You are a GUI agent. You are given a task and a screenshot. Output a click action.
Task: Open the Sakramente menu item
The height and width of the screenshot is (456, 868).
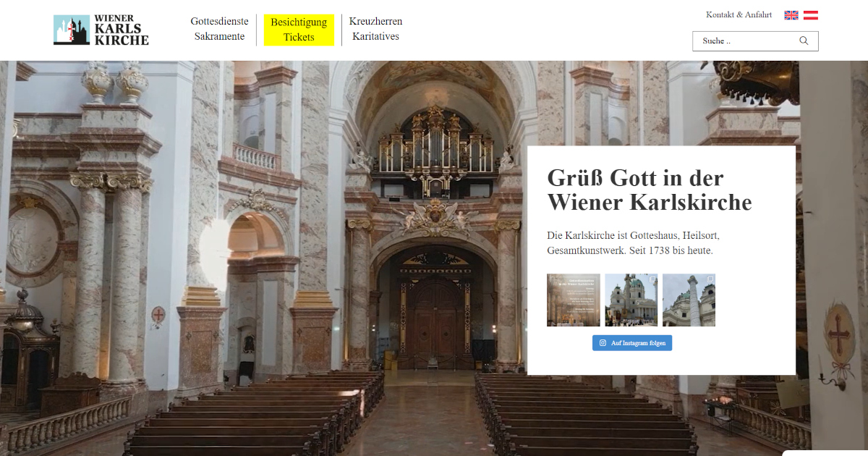pos(219,37)
